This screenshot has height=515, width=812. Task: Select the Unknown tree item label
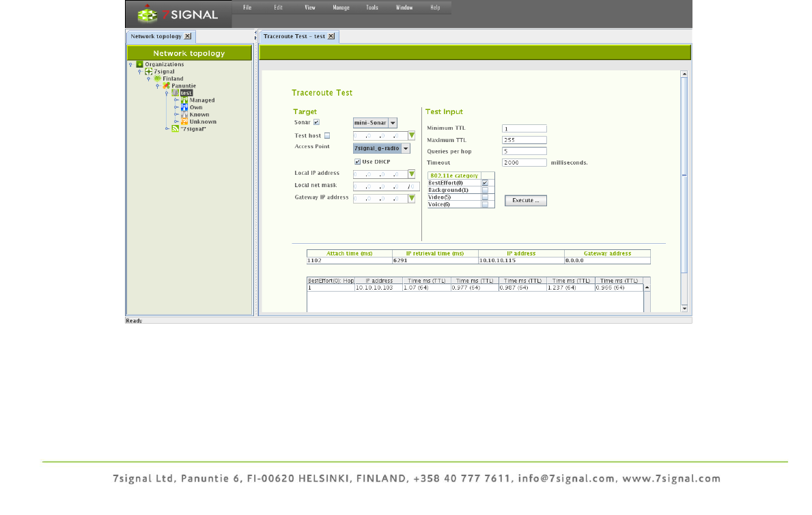click(203, 122)
